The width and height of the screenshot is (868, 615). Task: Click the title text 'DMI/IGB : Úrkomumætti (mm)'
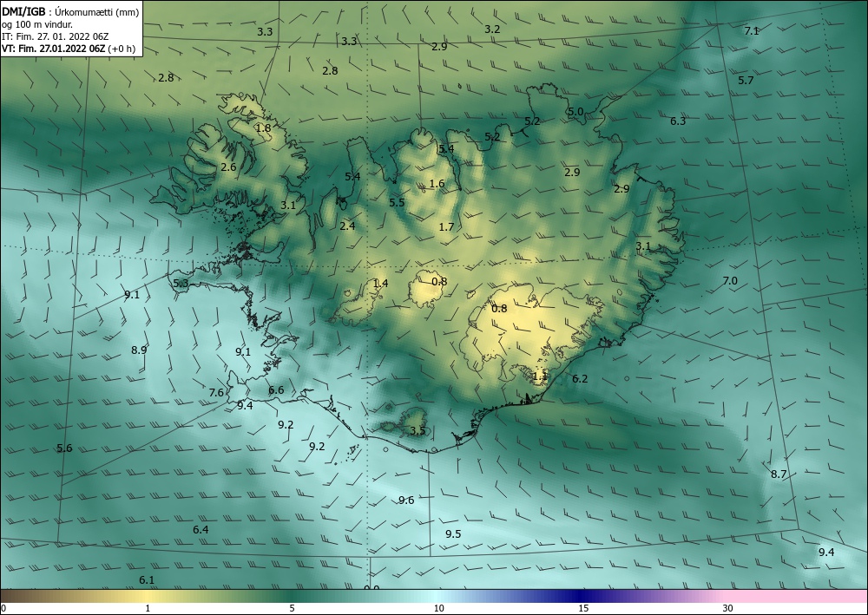pos(70,12)
